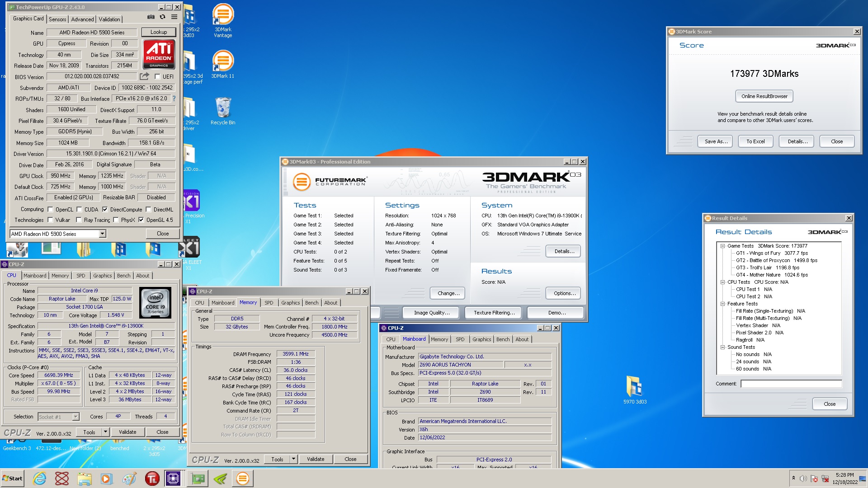Screen dimensions: 868x488
Task: Click the To Excel button
Action: pyautogui.click(x=755, y=141)
